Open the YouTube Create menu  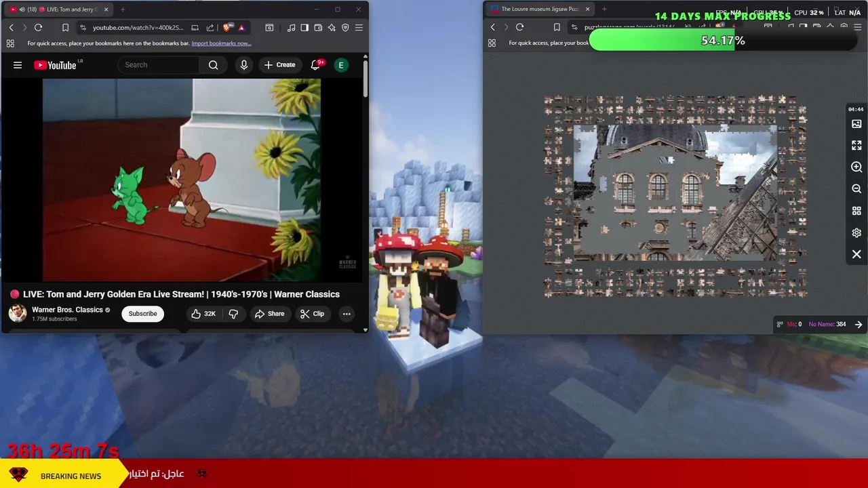tap(279, 65)
